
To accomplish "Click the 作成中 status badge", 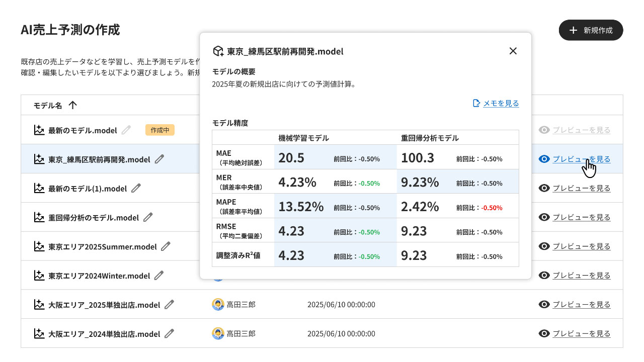I will point(160,130).
